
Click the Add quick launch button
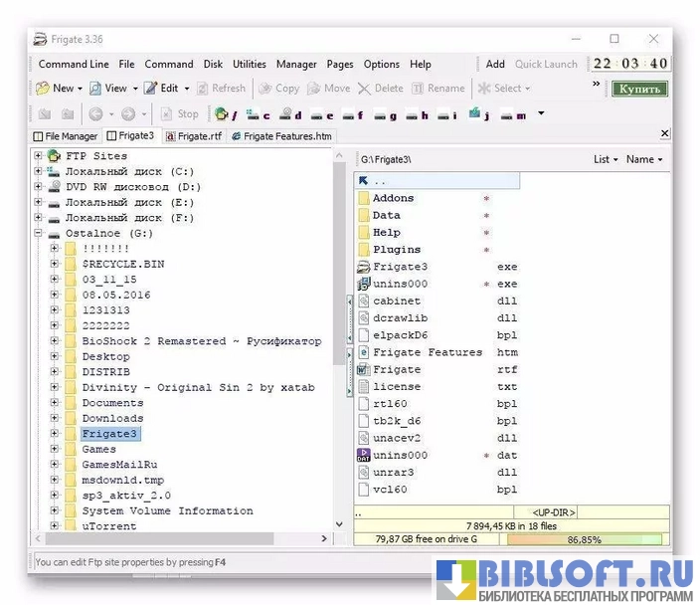pos(495,65)
